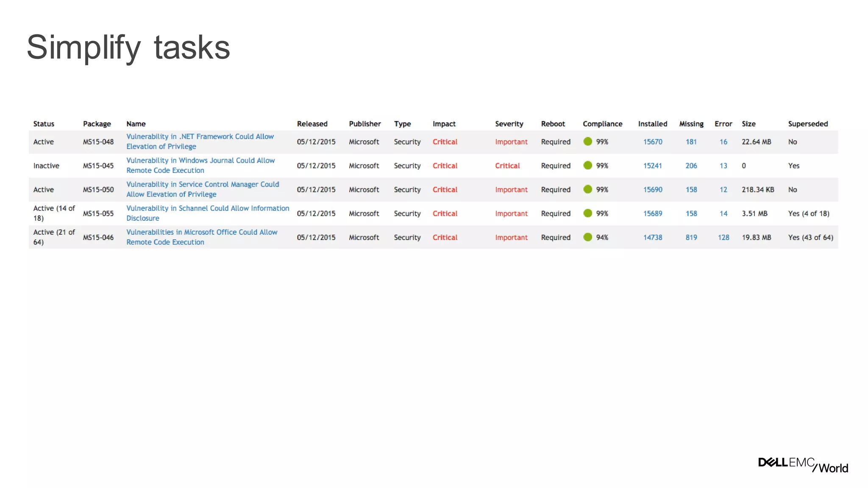The image size is (868, 488).
Task: Click the Superseded column header
Action: pyautogui.click(x=808, y=124)
